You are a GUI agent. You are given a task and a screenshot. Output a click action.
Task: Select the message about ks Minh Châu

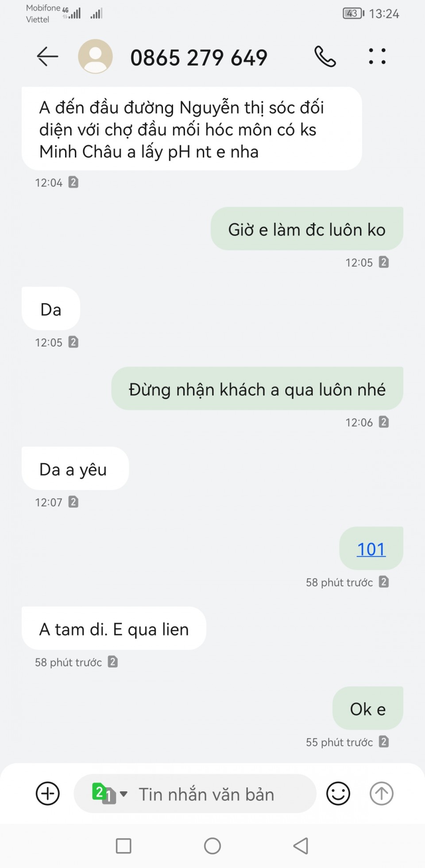point(192,129)
